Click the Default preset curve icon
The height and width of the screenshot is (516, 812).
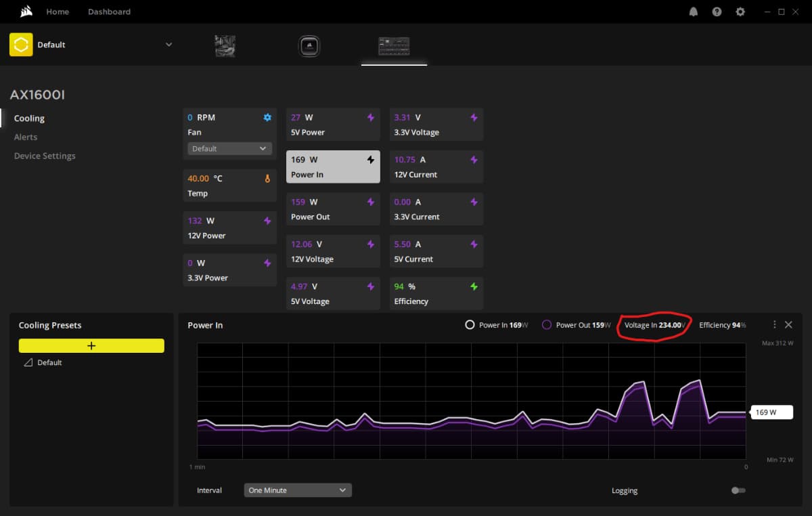tap(28, 362)
